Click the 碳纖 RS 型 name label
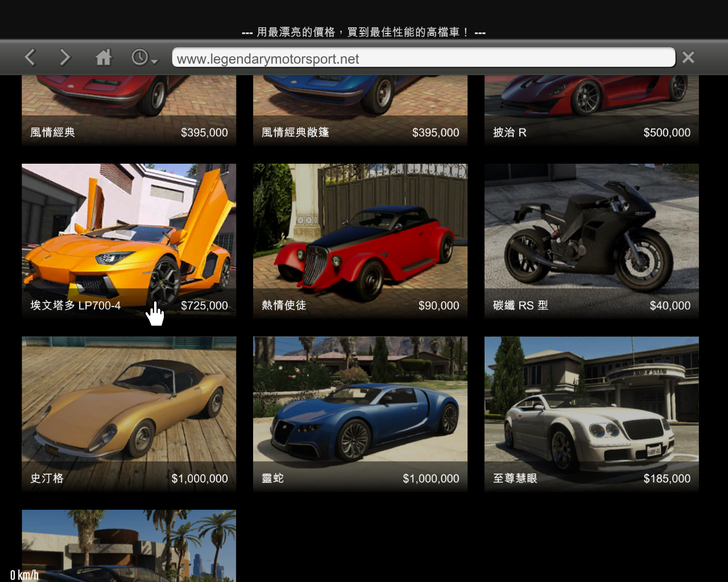This screenshot has width=728, height=582. [520, 305]
